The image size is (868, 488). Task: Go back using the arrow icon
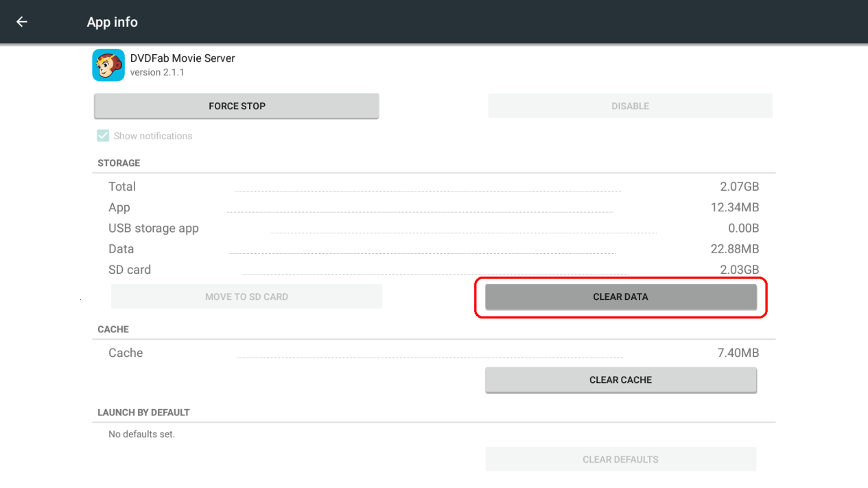[22, 22]
